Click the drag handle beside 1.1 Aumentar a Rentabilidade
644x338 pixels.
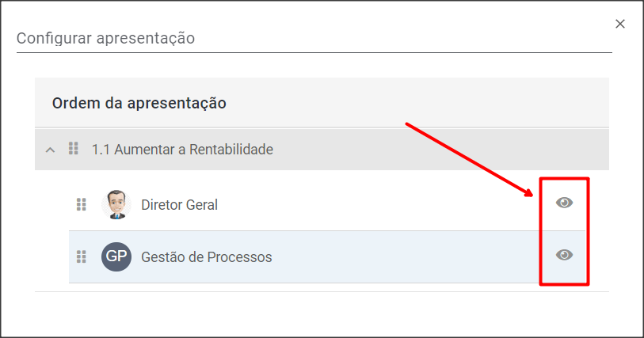(74, 148)
